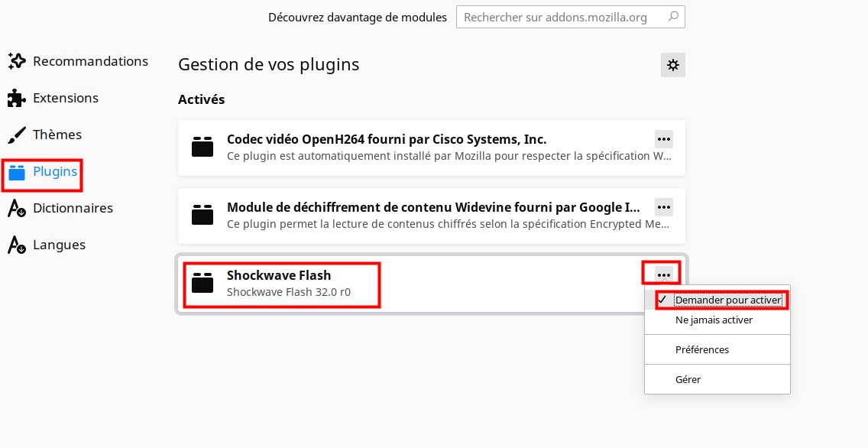Switch to the Plugins section
Image resolution: width=868 pixels, height=448 pixels.
pos(53,172)
